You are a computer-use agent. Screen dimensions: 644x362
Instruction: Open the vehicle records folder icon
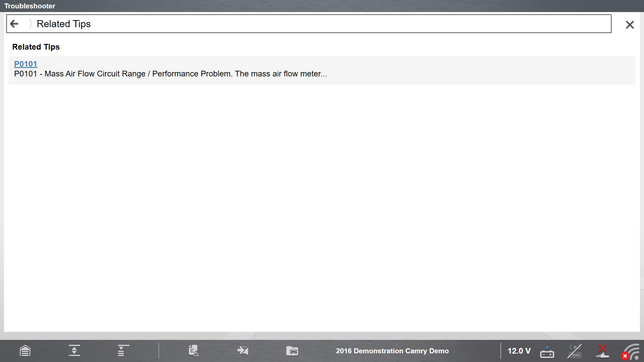tap(292, 351)
